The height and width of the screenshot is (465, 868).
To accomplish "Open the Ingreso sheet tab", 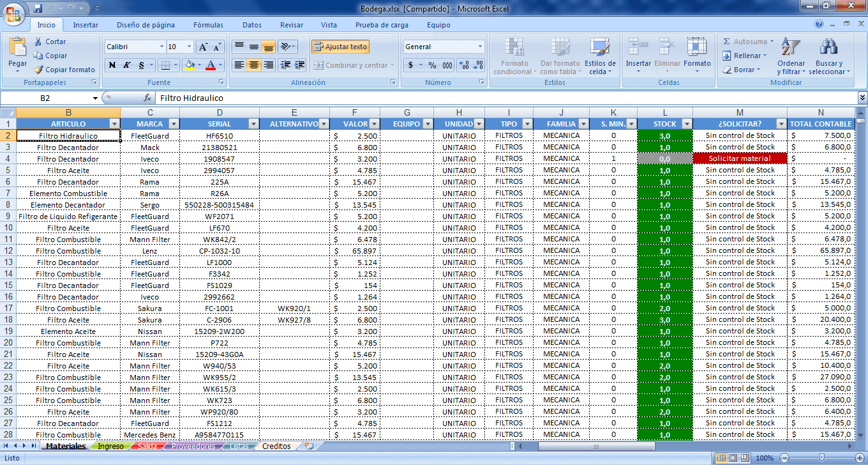I will tap(110, 446).
